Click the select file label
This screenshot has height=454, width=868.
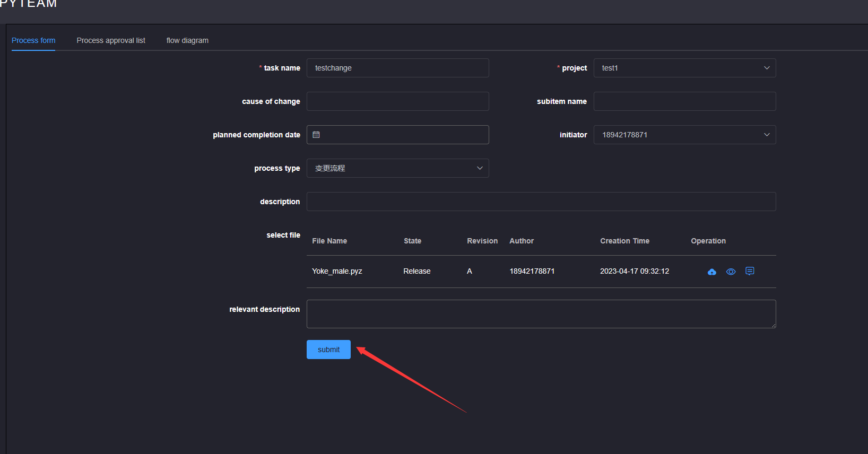pos(283,235)
